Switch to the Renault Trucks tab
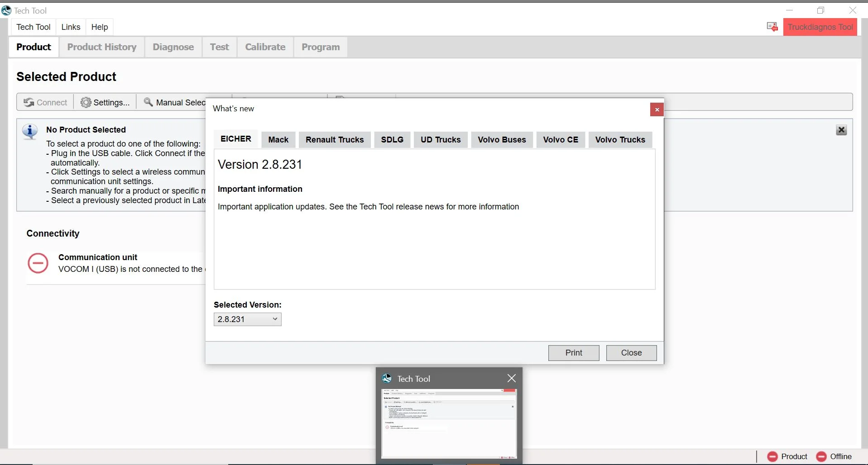Viewport: 868px width, 465px height. pyautogui.click(x=335, y=140)
